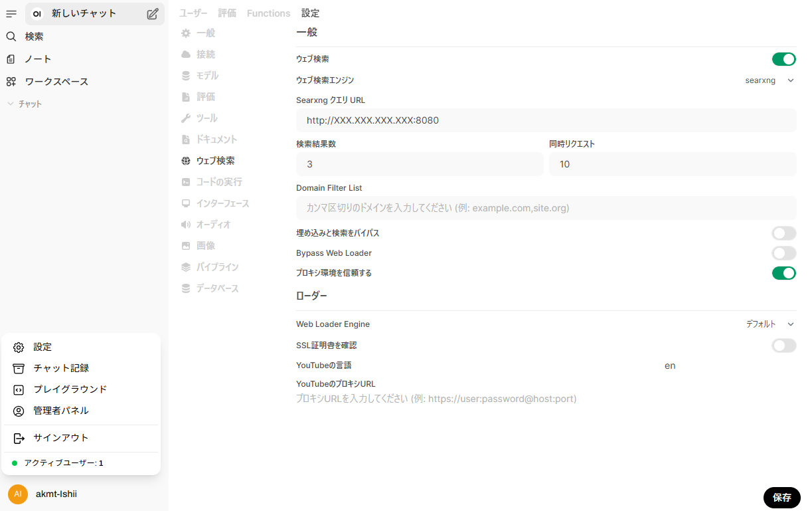The image size is (812, 511).
Task: Open the ウェブ検索エンジン searxng dropdown
Action: coord(769,80)
